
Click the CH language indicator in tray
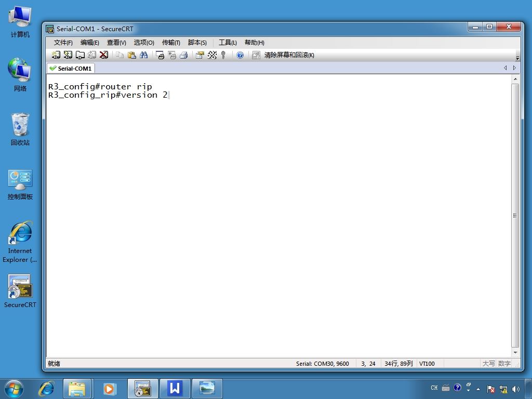click(434, 388)
